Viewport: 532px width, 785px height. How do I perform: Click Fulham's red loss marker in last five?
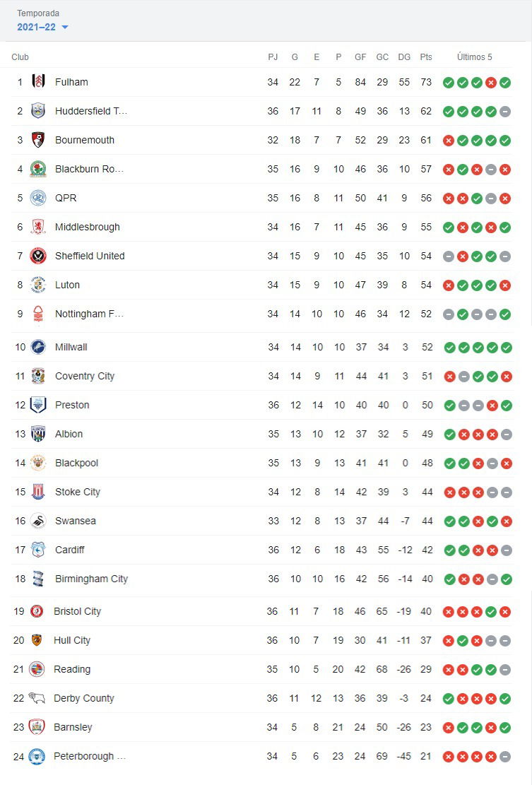(491, 83)
